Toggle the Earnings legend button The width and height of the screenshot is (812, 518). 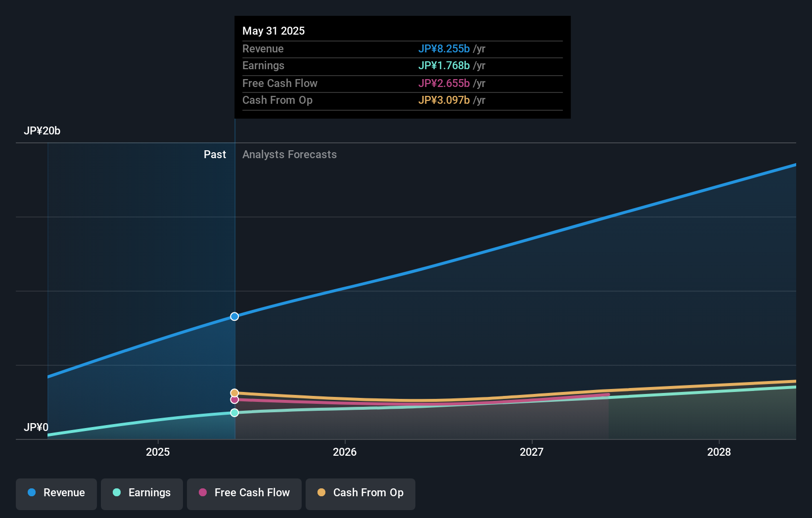(x=142, y=494)
